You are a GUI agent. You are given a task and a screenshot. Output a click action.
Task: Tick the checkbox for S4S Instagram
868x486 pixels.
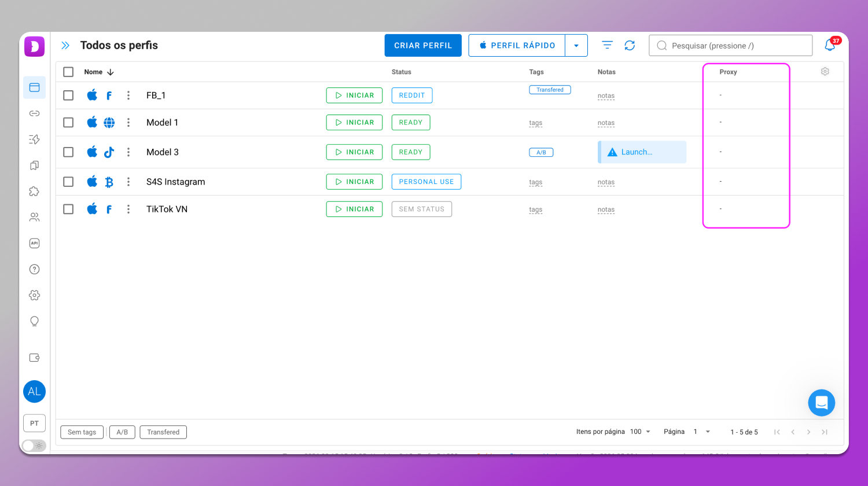point(68,182)
